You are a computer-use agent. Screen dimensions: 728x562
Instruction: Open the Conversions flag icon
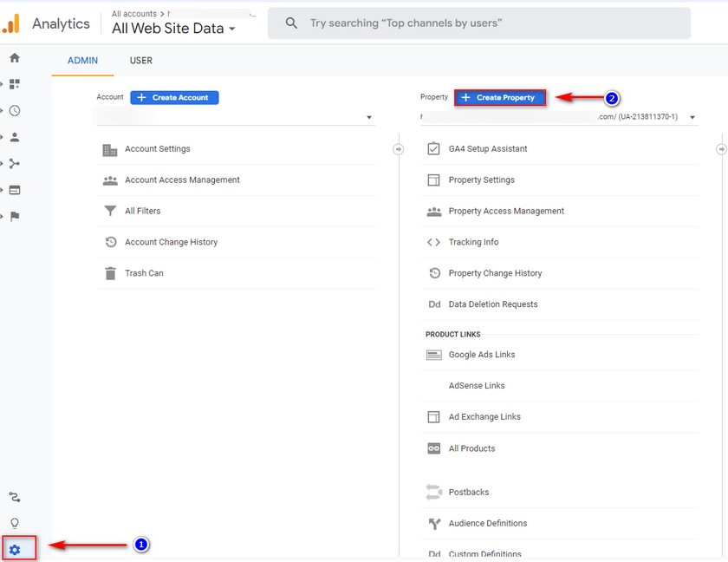[x=15, y=217]
